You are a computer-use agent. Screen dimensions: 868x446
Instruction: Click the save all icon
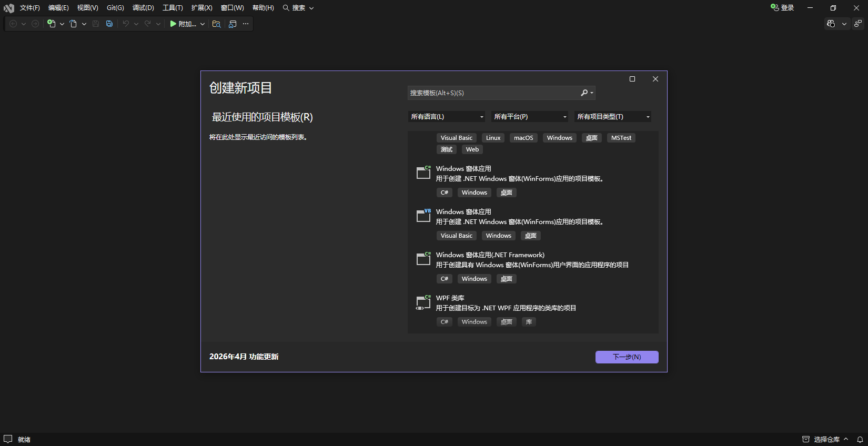click(109, 24)
